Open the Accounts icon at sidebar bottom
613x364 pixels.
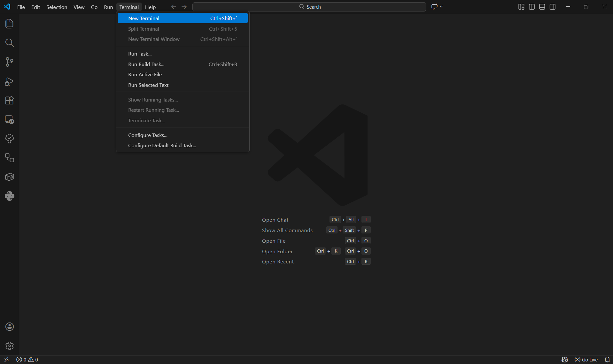click(9, 326)
